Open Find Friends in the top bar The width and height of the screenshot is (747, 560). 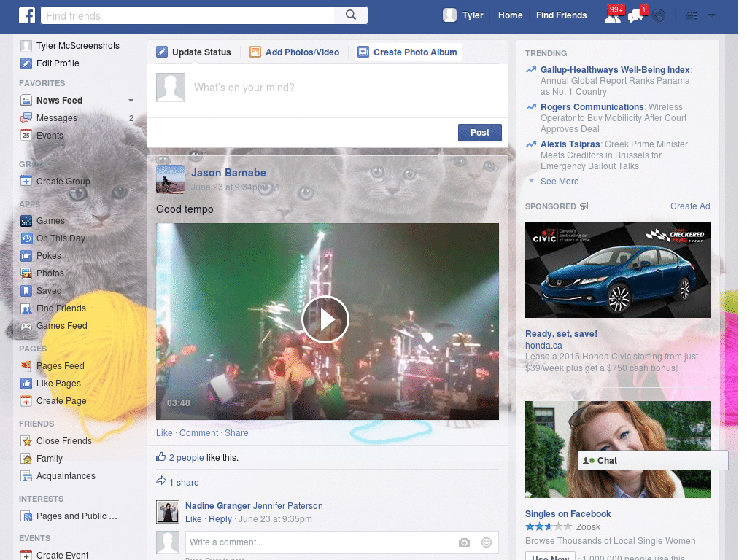561,15
